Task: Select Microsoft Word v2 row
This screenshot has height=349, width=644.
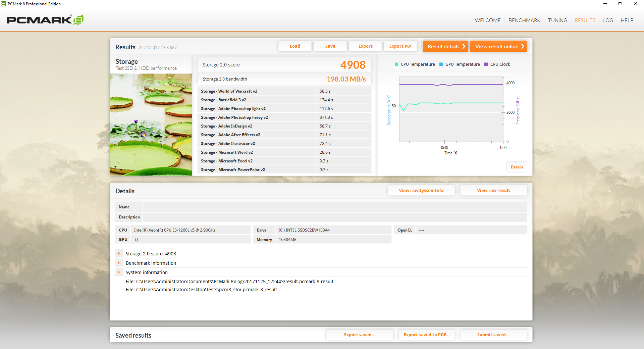Action: point(284,152)
